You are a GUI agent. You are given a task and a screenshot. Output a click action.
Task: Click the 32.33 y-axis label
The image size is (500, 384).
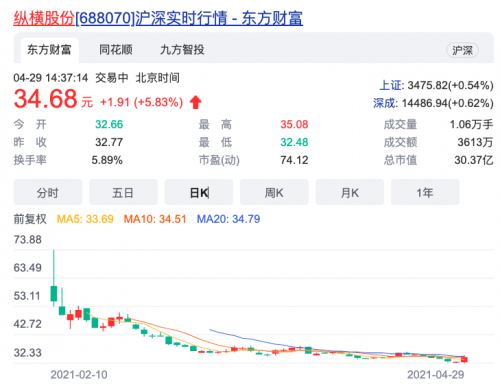click(x=28, y=353)
